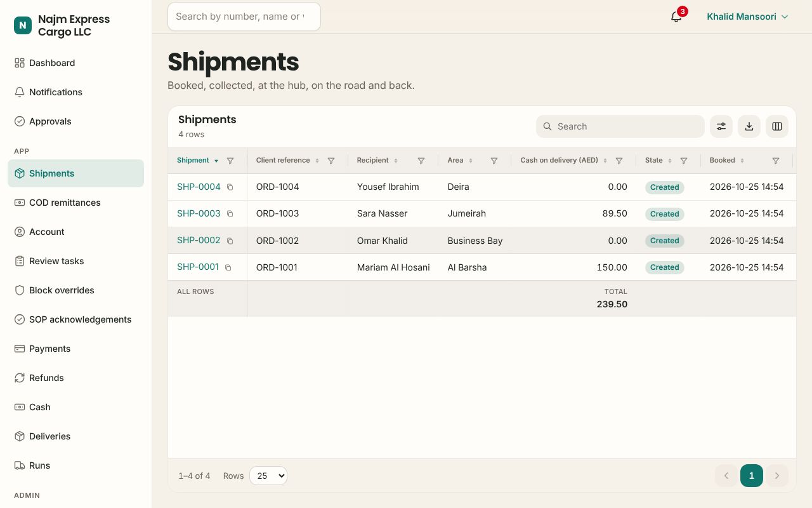Image resolution: width=812 pixels, height=508 pixels.
Task: Click client reference ORD-1001
Action: 277,267
